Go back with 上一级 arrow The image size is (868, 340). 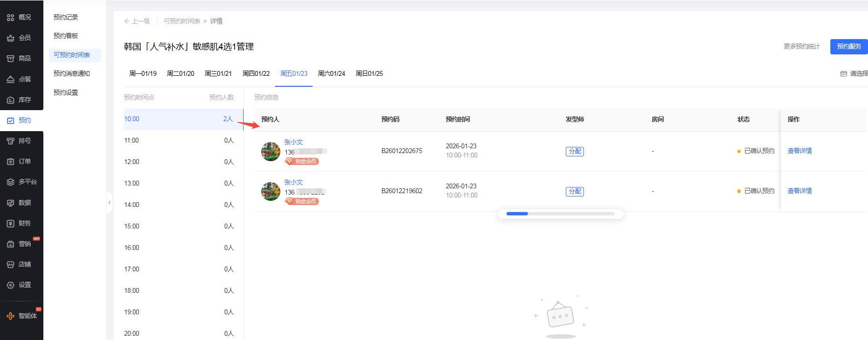pos(137,21)
